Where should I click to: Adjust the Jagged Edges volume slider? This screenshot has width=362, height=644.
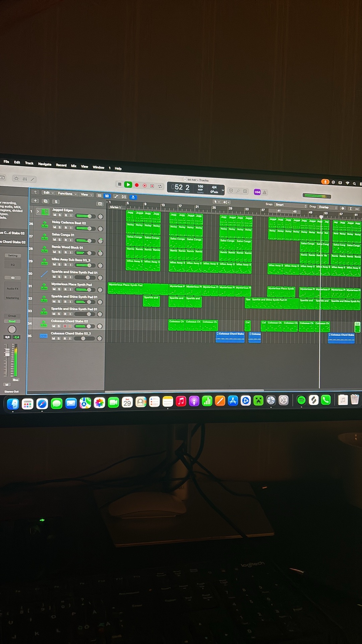(x=86, y=216)
